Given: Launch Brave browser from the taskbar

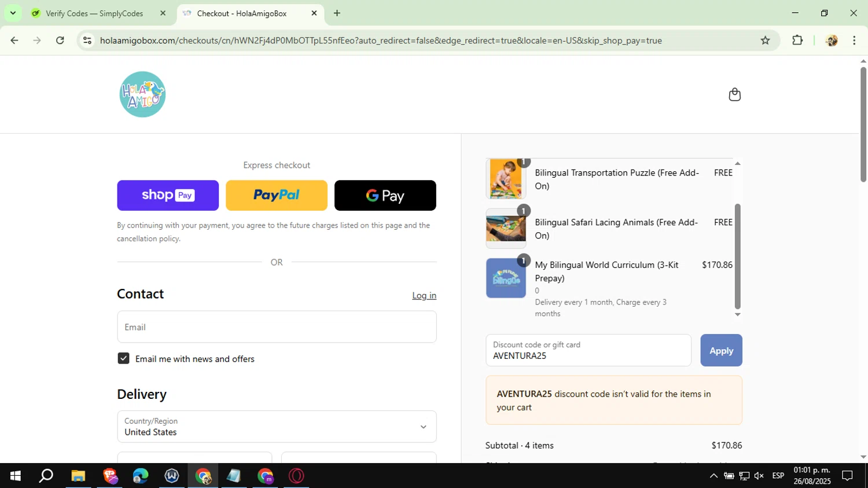Looking at the screenshot, I should [x=109, y=476].
